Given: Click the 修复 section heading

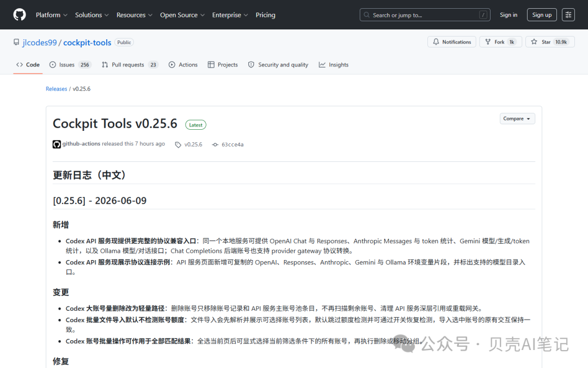Looking at the screenshot, I should 61,361.
